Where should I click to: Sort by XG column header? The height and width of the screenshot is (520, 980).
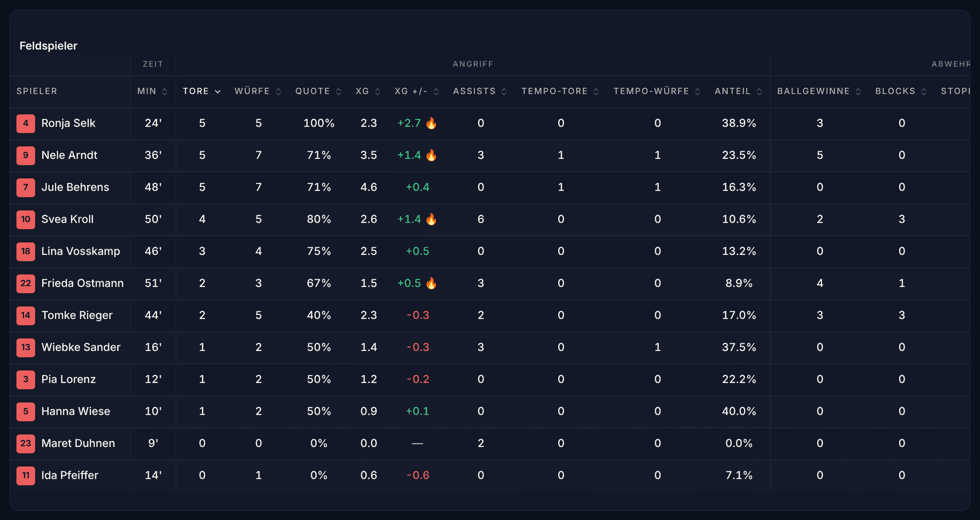pos(369,91)
